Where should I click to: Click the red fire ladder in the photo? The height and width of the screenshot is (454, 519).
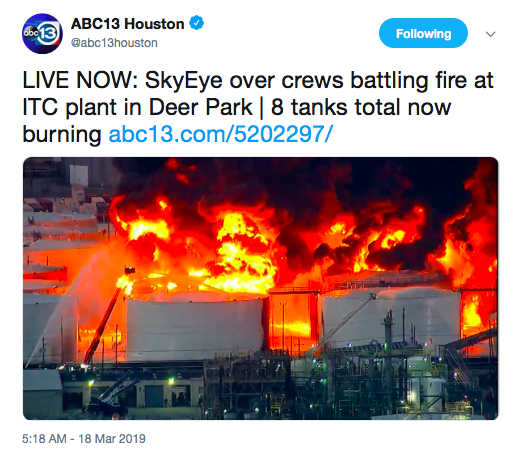click(x=107, y=317)
